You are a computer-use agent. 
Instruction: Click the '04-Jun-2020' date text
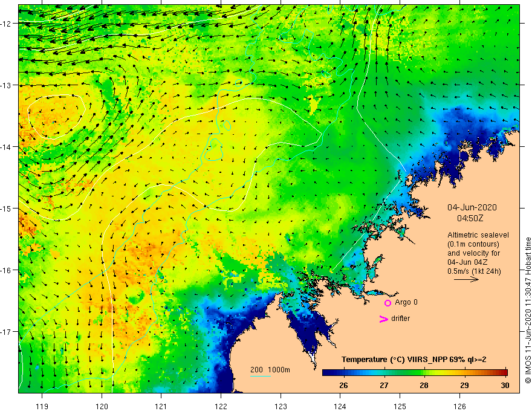point(472,207)
